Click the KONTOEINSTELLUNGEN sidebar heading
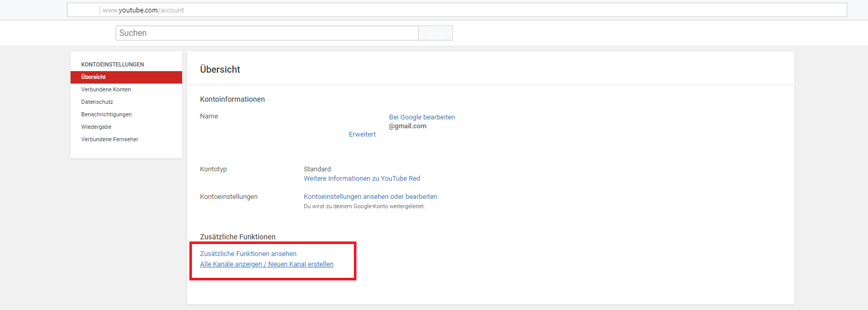868x310 pixels. point(113,64)
